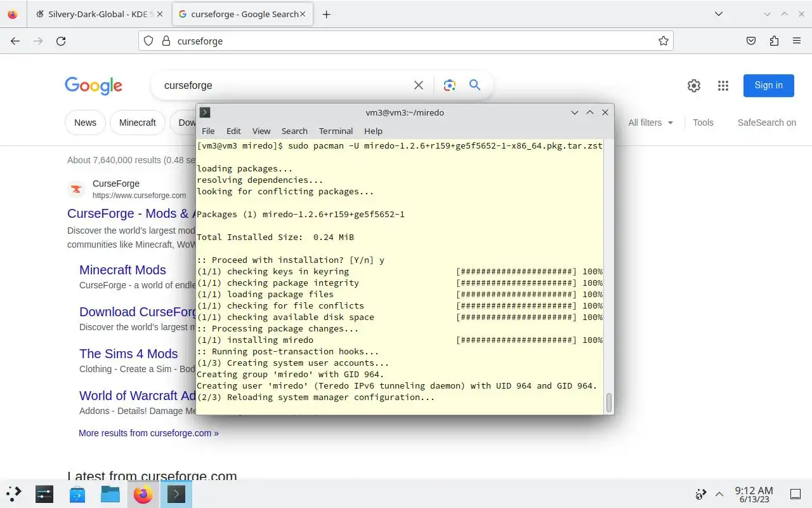Image resolution: width=812 pixels, height=508 pixels.
Task: Open the terminal Help menu
Action: click(373, 131)
